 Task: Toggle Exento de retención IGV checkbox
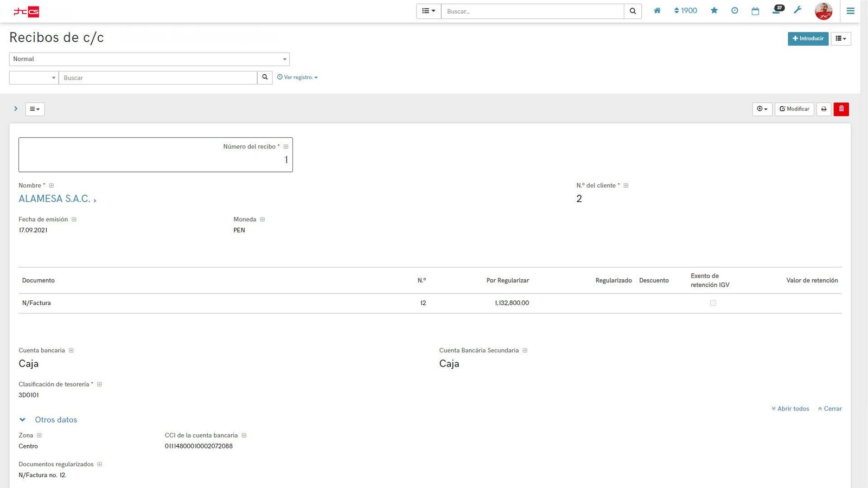tap(713, 303)
